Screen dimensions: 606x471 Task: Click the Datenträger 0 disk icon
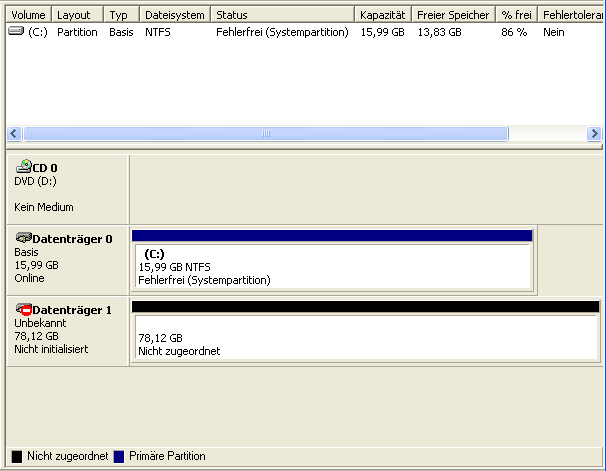coord(24,238)
